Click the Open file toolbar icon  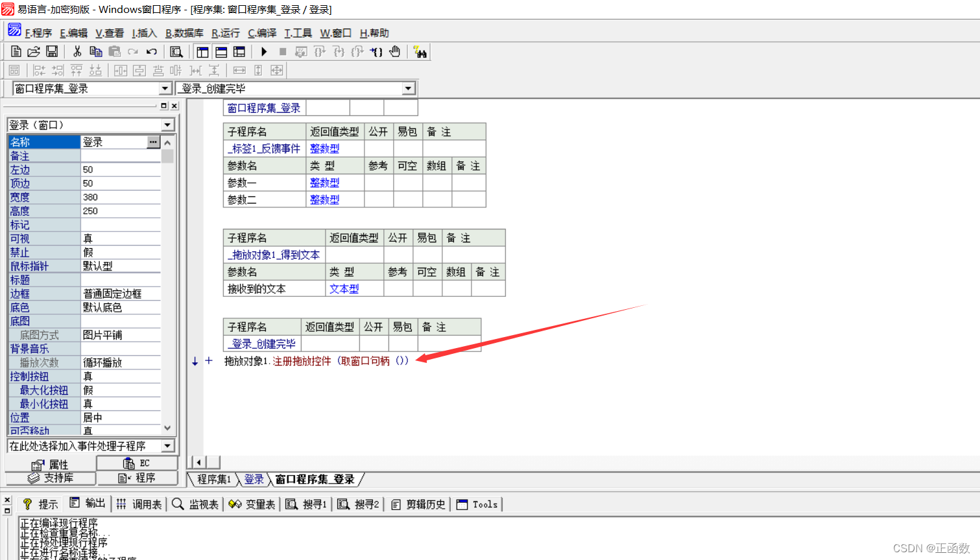point(34,52)
